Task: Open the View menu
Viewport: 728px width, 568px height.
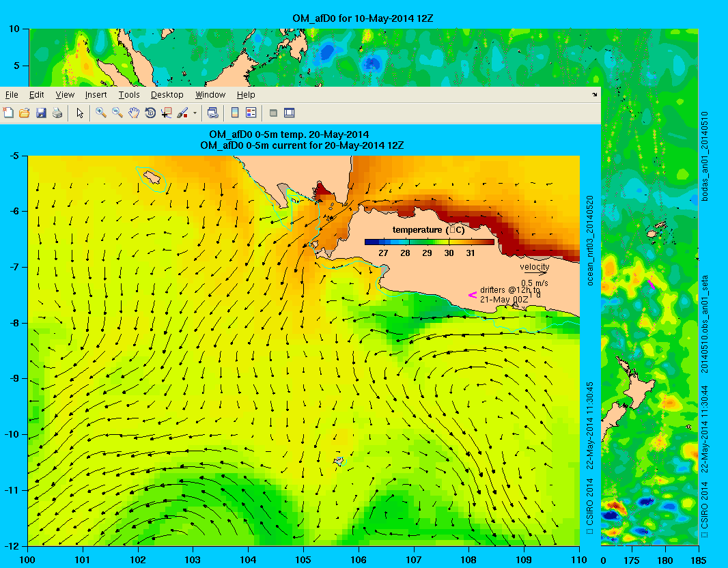Action: coord(65,95)
